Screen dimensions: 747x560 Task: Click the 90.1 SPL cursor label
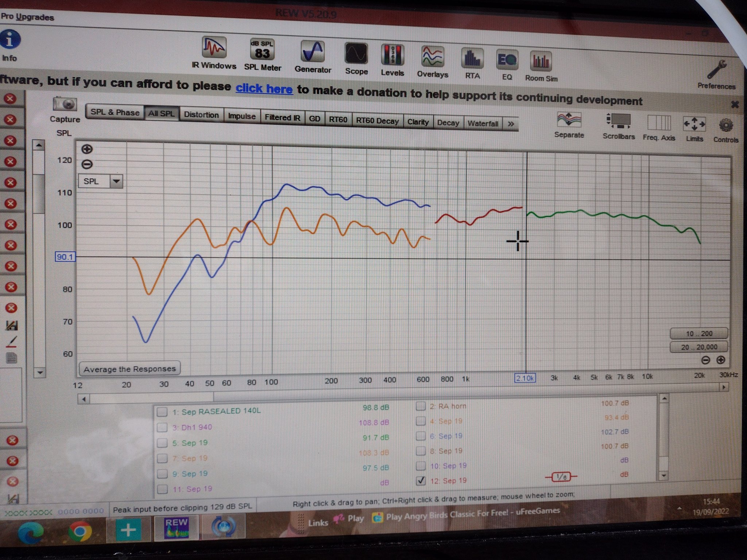pyautogui.click(x=65, y=257)
